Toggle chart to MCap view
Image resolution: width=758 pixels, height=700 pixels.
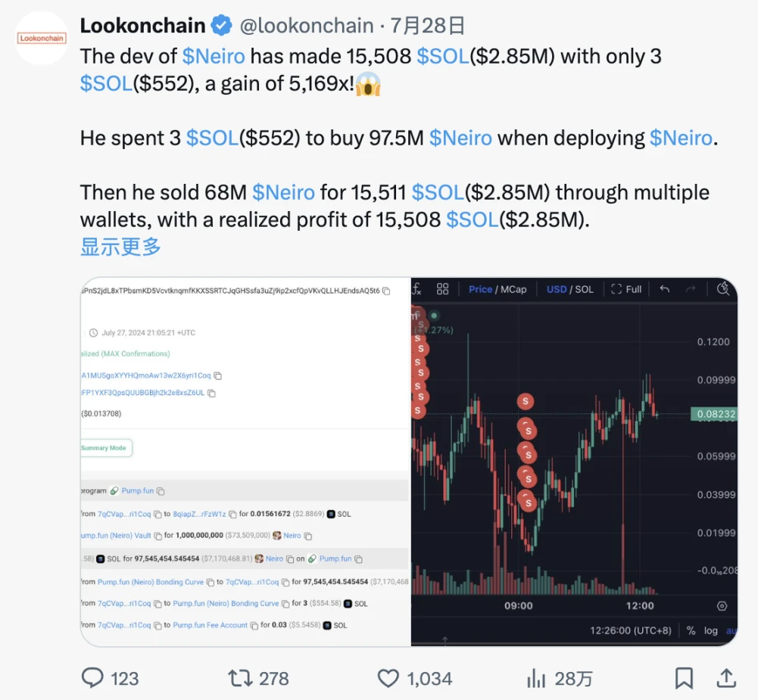(x=513, y=289)
